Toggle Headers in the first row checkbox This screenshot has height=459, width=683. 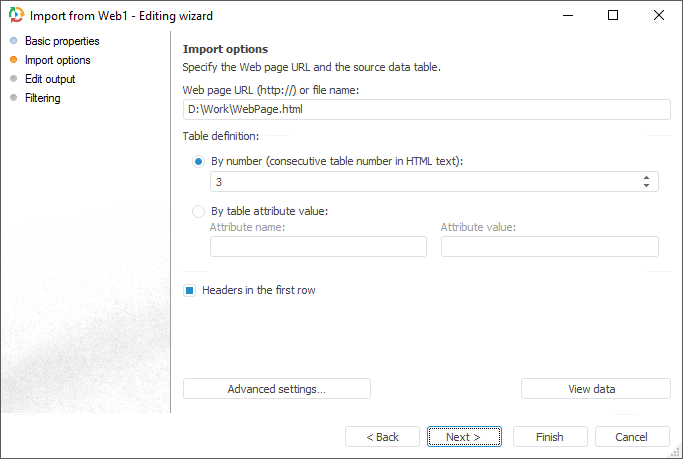[x=189, y=290]
